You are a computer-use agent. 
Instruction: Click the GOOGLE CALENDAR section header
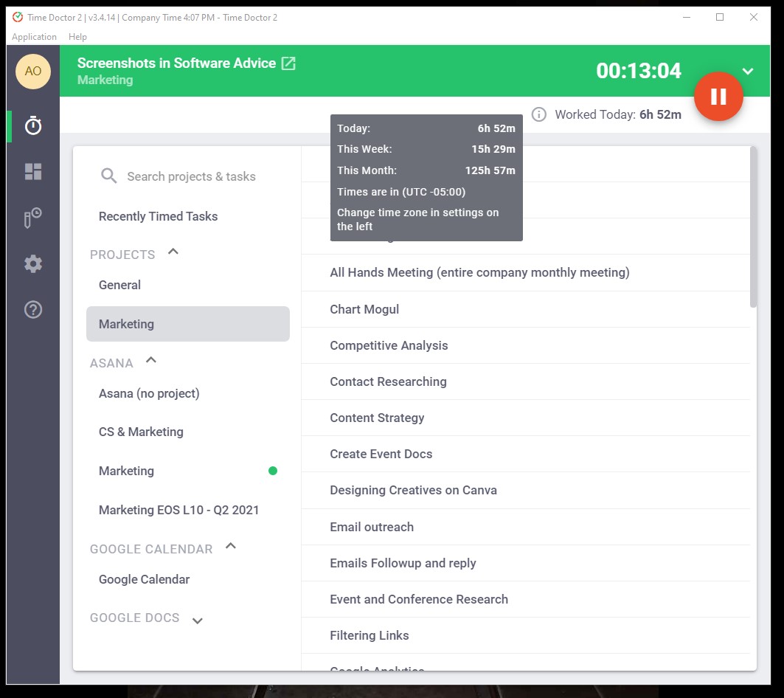pos(151,550)
